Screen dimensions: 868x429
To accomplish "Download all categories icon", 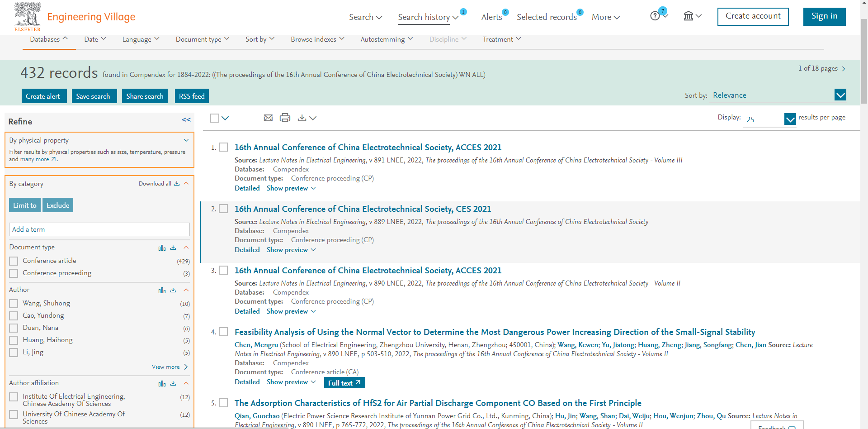I will [x=177, y=184].
